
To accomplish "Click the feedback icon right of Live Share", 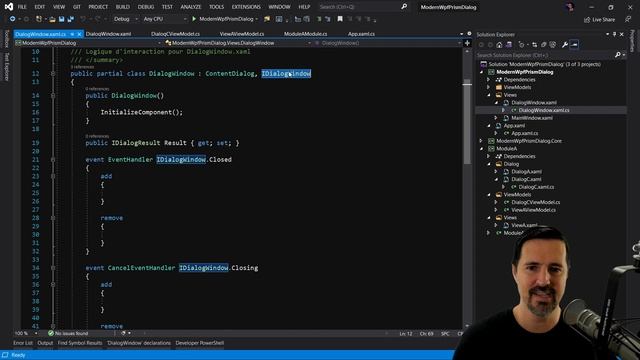I will (628, 19).
